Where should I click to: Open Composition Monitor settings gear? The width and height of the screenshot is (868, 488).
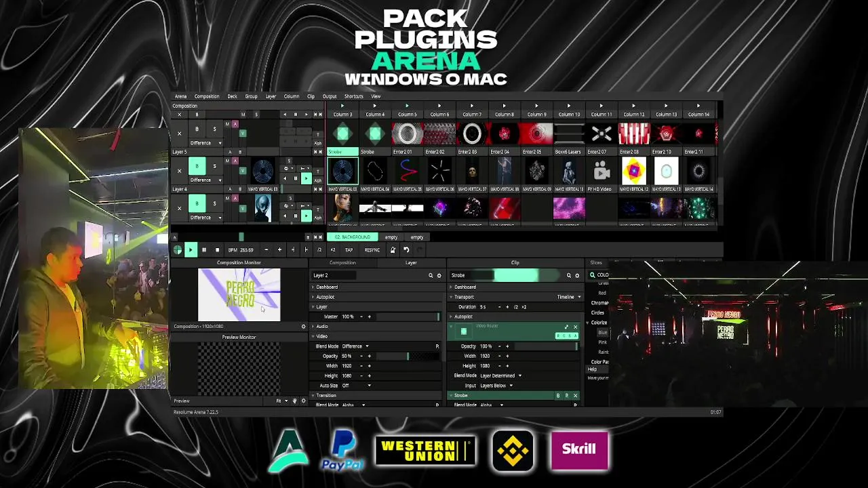(x=303, y=327)
